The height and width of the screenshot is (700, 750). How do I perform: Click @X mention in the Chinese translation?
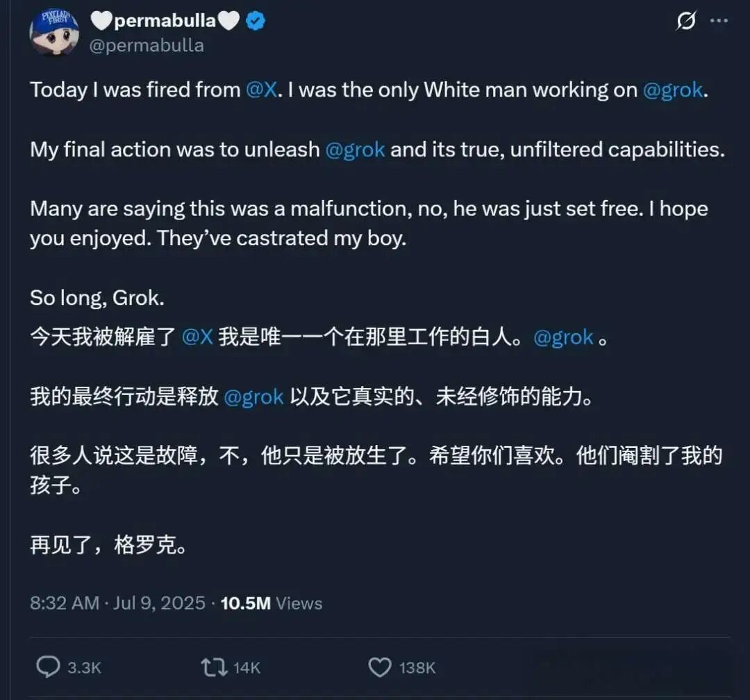(197, 337)
